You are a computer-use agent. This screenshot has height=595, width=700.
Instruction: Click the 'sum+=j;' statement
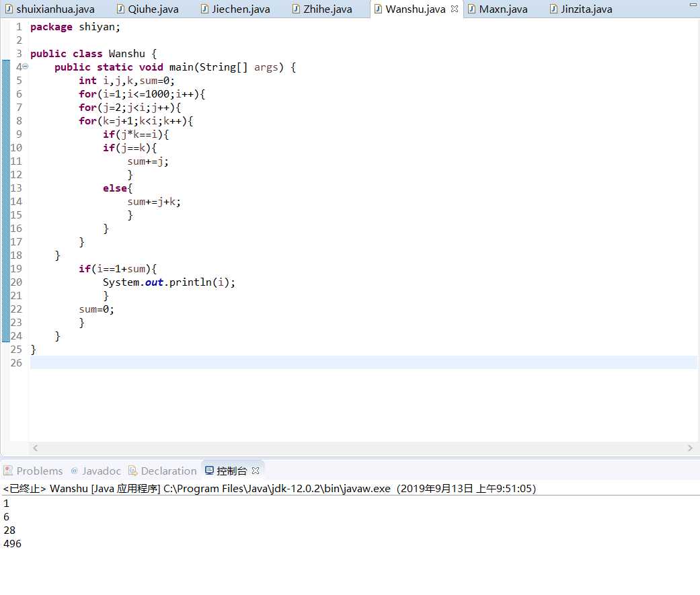(148, 161)
